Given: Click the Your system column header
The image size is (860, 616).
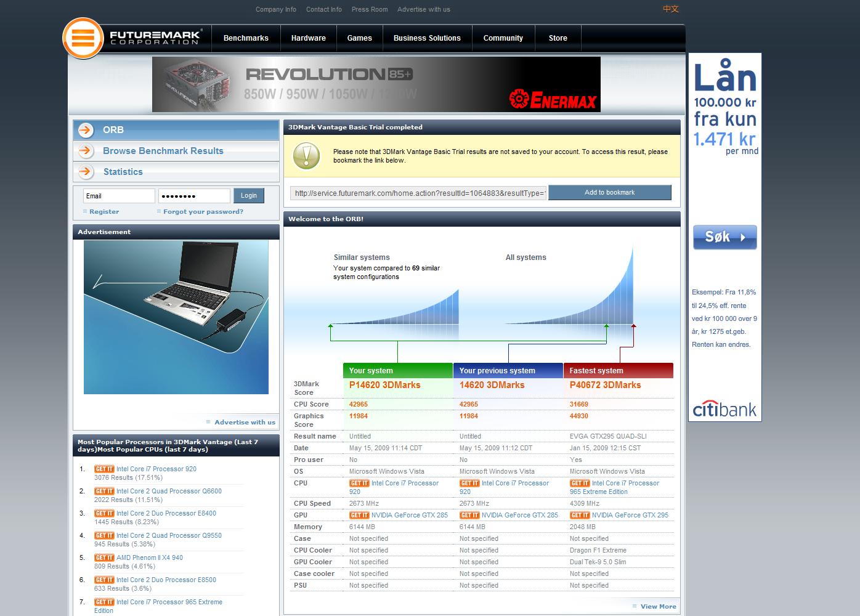Looking at the screenshot, I should [398, 370].
